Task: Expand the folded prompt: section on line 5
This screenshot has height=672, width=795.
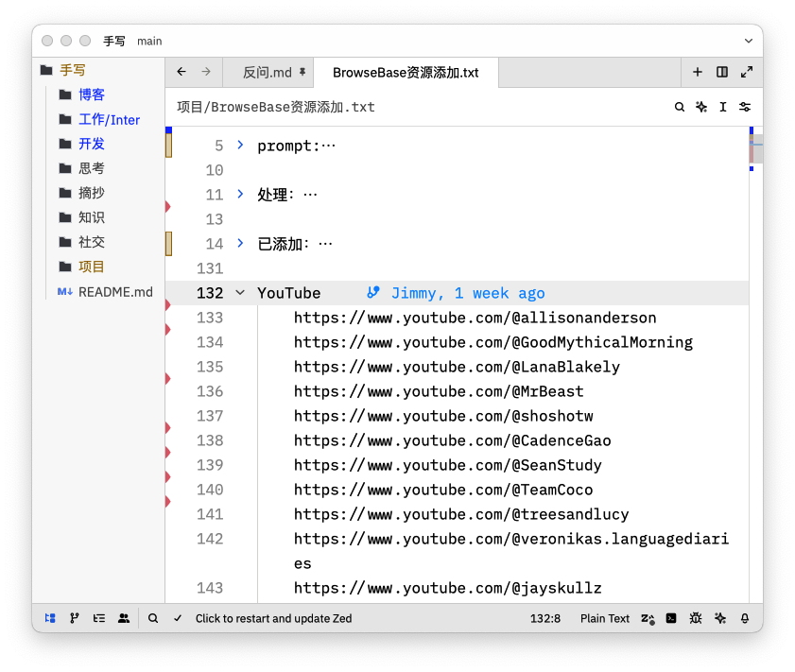Action: [x=240, y=145]
